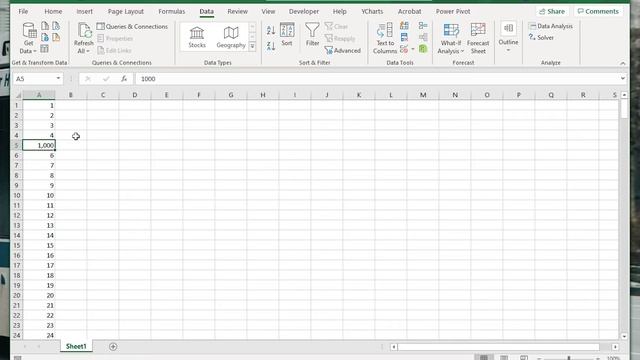Open the Get Data menu

(28, 39)
